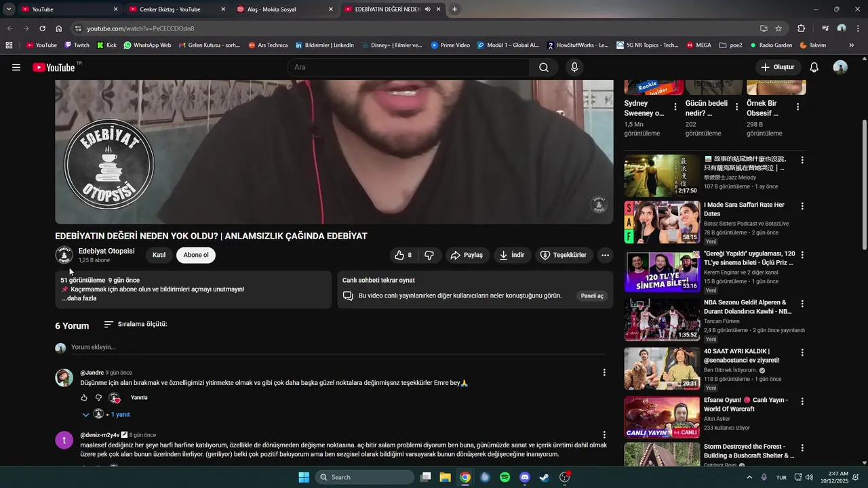Open Spotify from the taskbar

point(505,477)
